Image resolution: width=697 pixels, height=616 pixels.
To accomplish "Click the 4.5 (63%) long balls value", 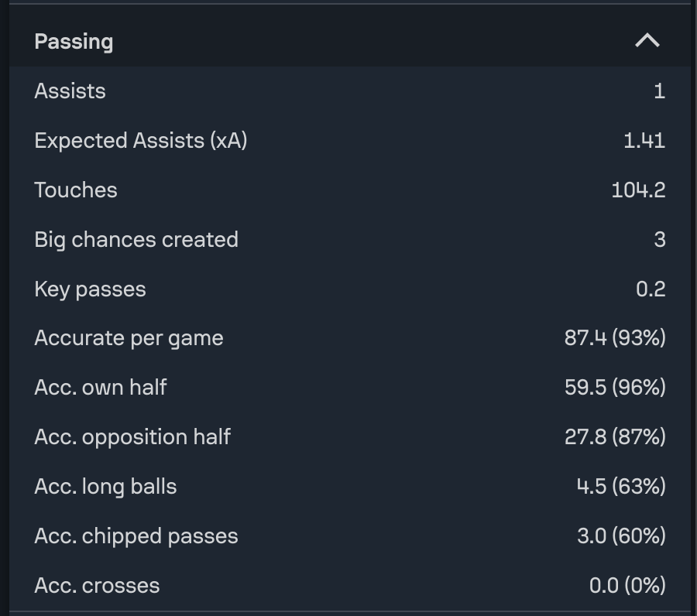I will point(621,487).
